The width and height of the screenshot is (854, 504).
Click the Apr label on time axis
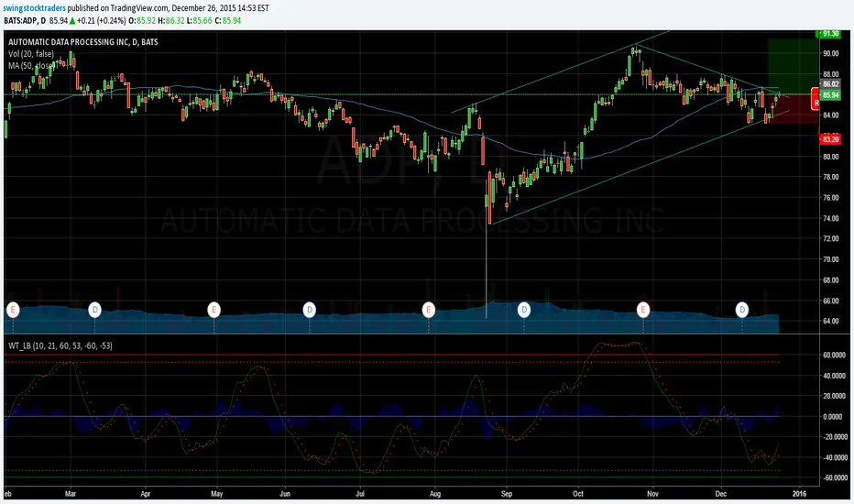click(146, 494)
